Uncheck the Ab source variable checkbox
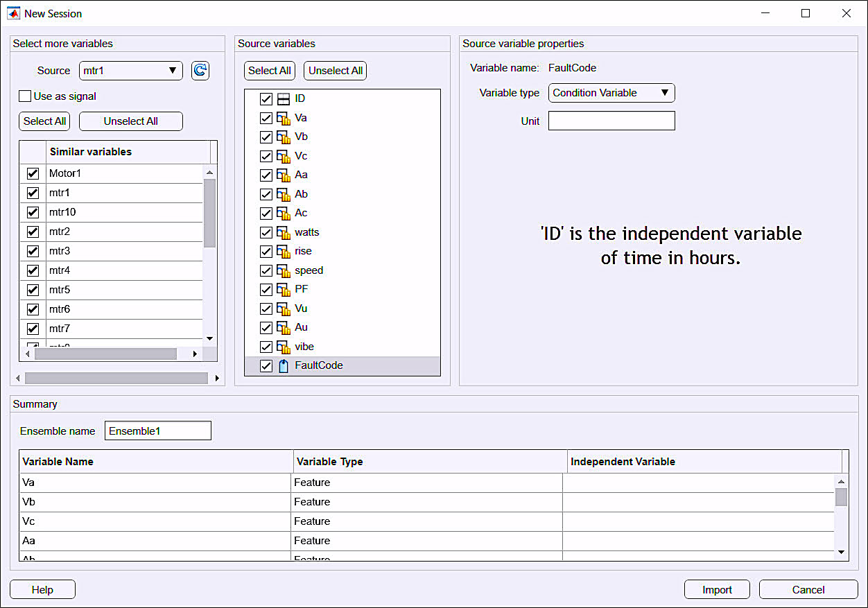The height and width of the screenshot is (608, 868). tap(266, 194)
